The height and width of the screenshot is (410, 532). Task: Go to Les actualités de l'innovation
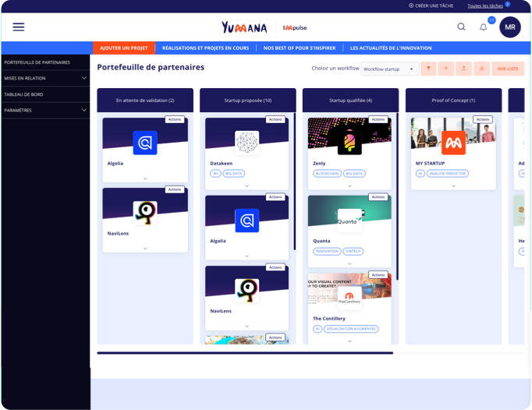391,48
